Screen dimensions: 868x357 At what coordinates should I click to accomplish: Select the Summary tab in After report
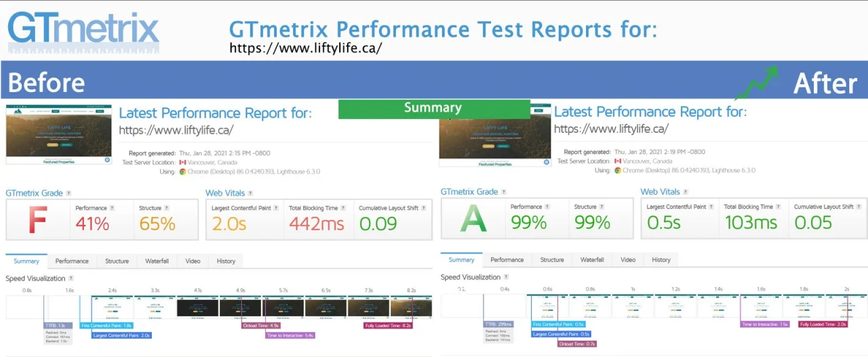pyautogui.click(x=462, y=259)
